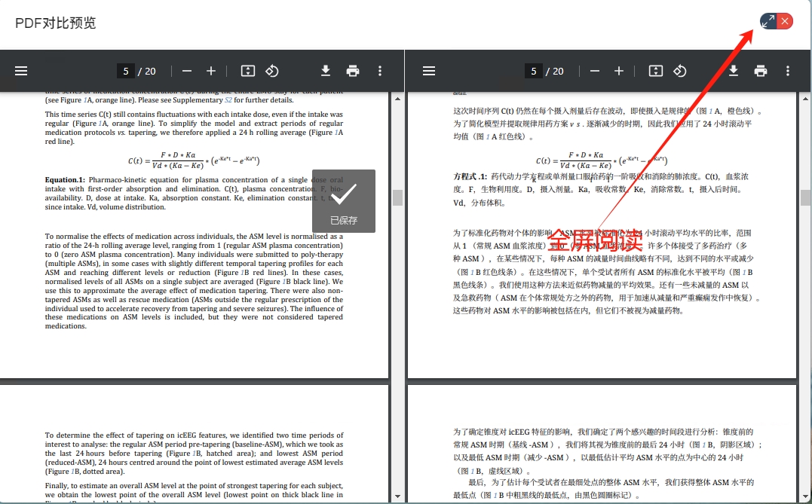Enter fullscreen reading mode
This screenshot has height=504, width=812.
(768, 21)
